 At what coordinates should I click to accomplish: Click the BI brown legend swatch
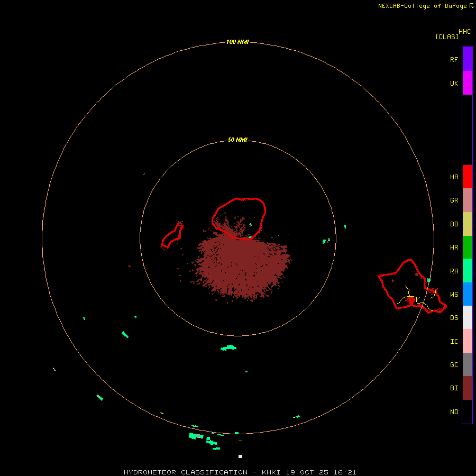(467, 388)
